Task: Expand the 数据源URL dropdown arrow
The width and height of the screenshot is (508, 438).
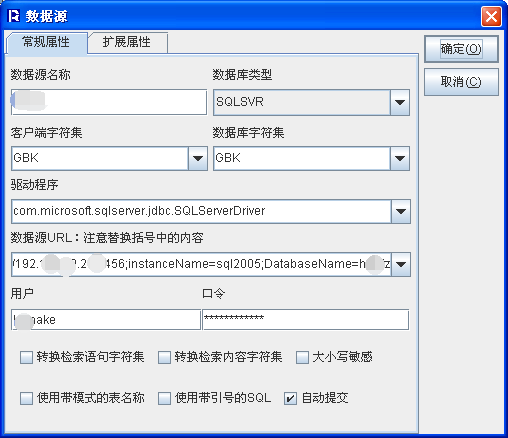Action: 401,264
